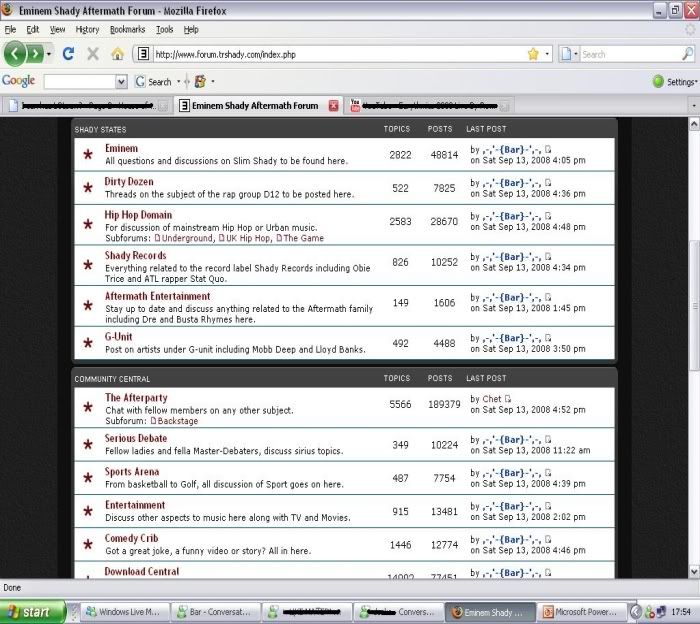Click the star icon beside the G-Unit forum
This screenshot has width=700, height=624.
tap(88, 343)
